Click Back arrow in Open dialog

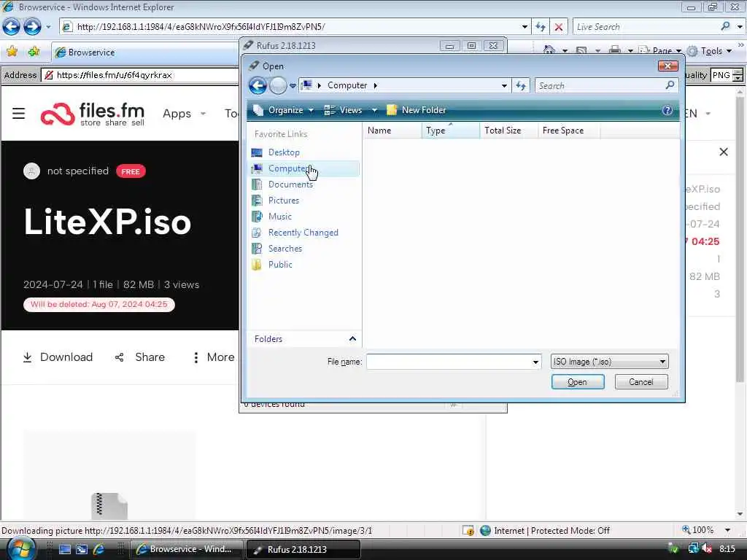(x=258, y=86)
